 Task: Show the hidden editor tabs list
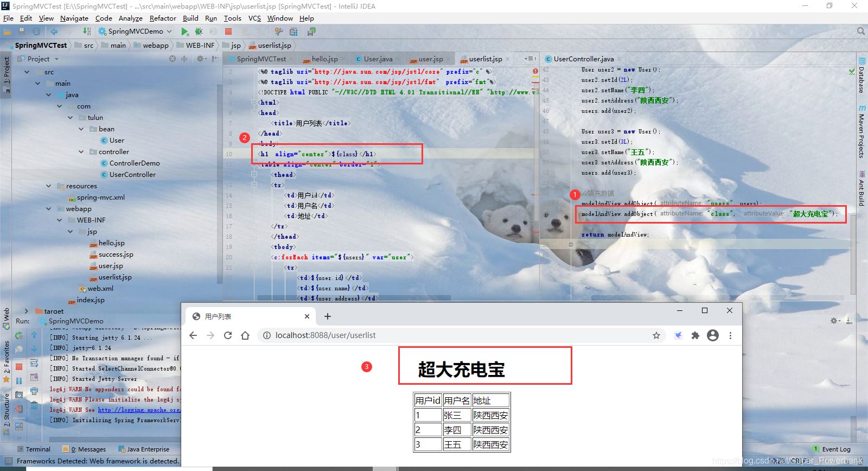click(529, 59)
